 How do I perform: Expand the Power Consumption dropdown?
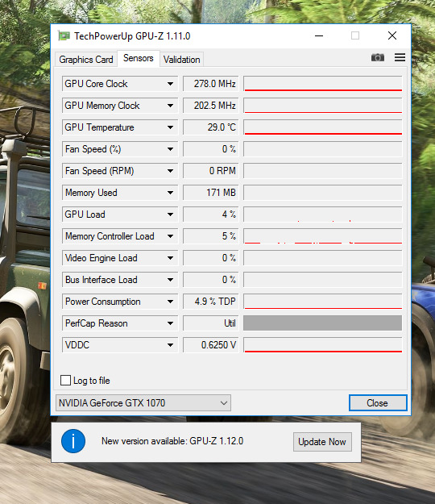pyautogui.click(x=170, y=302)
